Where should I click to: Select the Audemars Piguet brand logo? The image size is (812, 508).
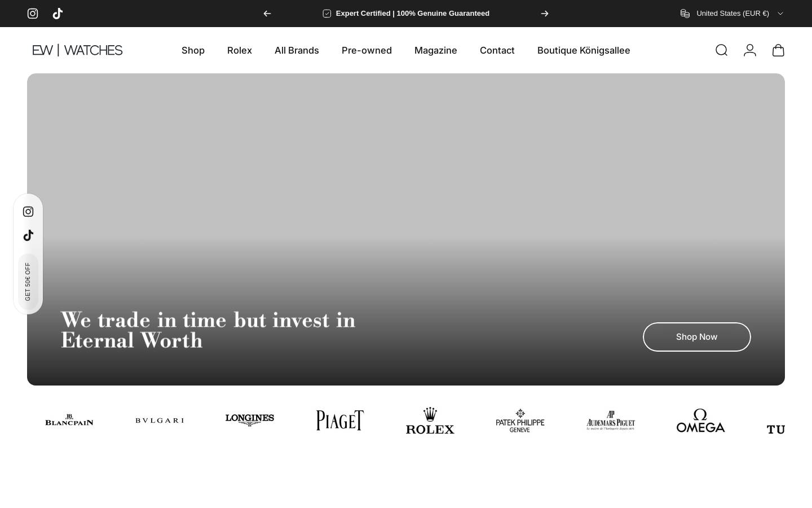click(611, 421)
